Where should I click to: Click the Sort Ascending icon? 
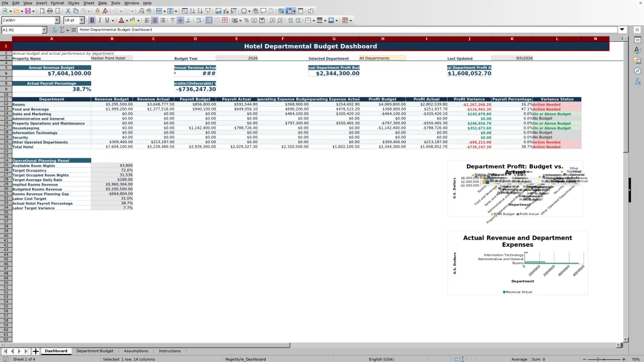pos(192,11)
